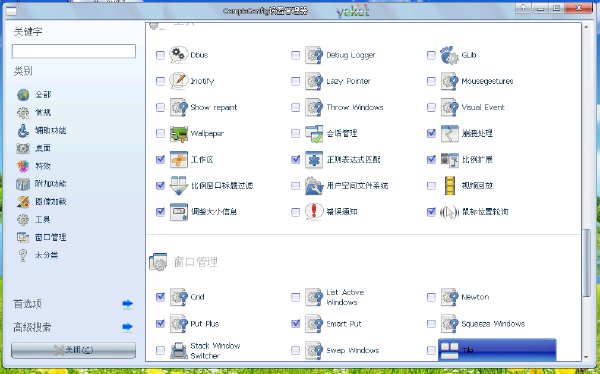Viewport: 600px width, 374px height.
Task: Open the 崩溃处理 plugin icon
Action: click(450, 133)
